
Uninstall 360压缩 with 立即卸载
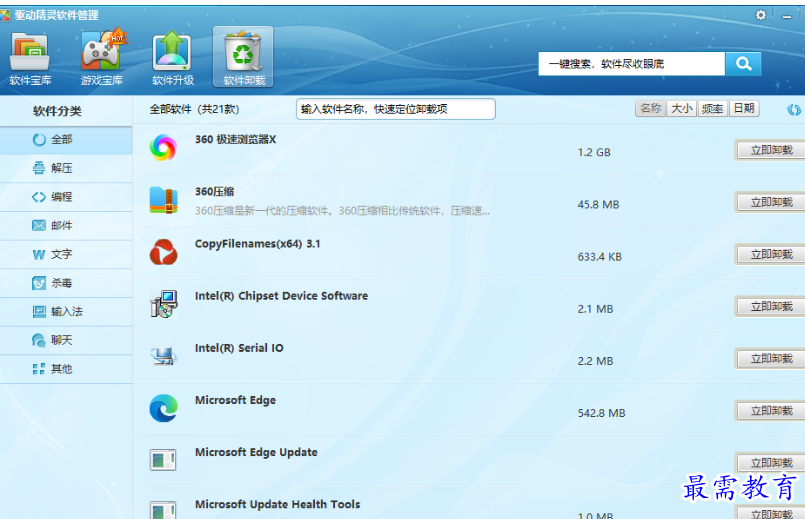[771, 202]
